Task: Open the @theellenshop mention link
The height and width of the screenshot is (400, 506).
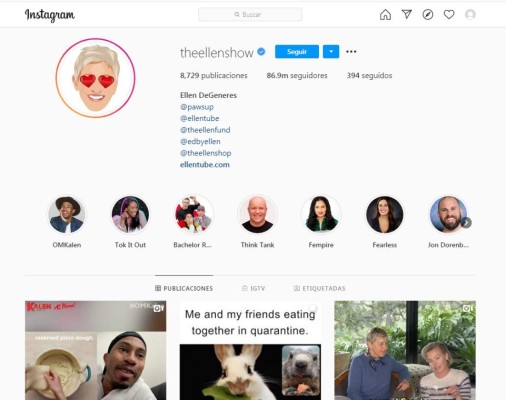Action: pos(205,153)
